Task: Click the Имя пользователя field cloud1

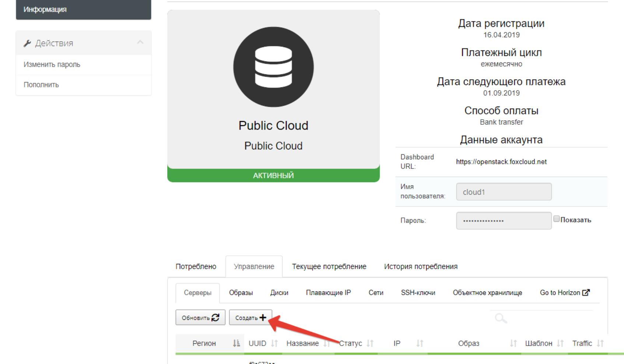Action: pyautogui.click(x=504, y=192)
